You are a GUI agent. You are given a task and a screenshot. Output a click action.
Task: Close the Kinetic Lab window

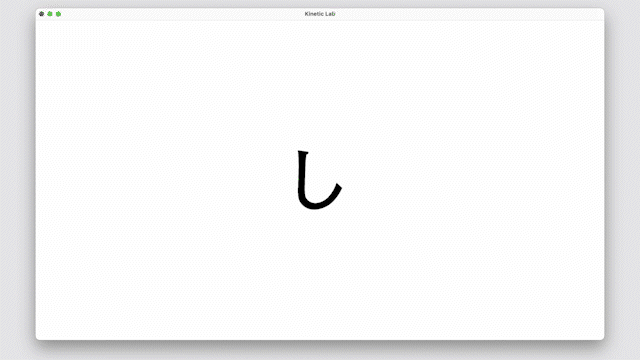(x=41, y=14)
